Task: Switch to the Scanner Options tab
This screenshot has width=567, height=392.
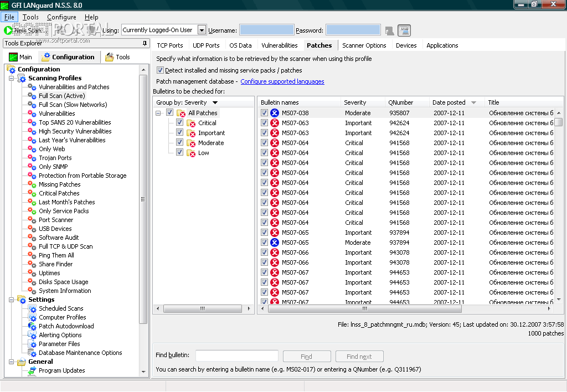Action: pos(364,45)
